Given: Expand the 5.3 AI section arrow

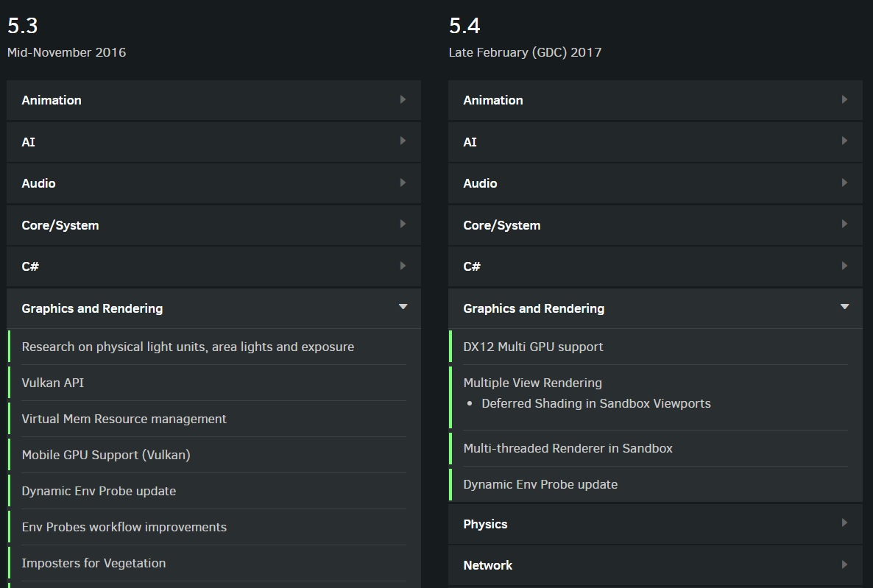Looking at the screenshot, I should (x=403, y=141).
